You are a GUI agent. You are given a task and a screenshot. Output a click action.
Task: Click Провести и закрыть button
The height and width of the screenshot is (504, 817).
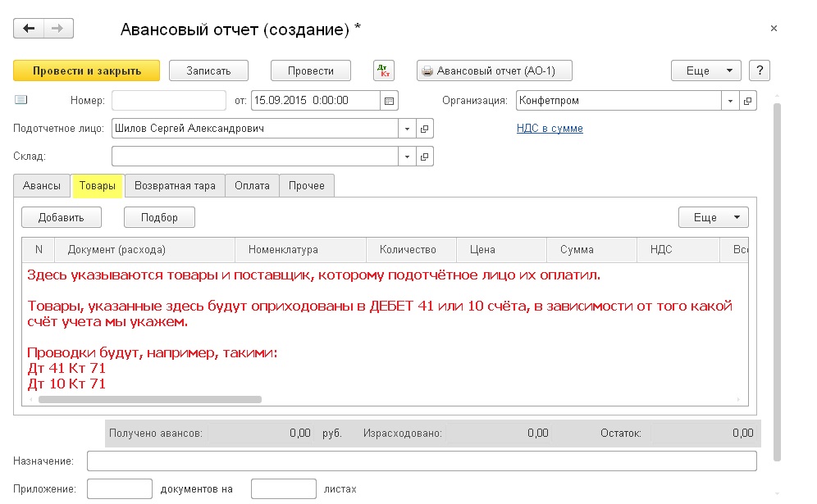point(86,70)
